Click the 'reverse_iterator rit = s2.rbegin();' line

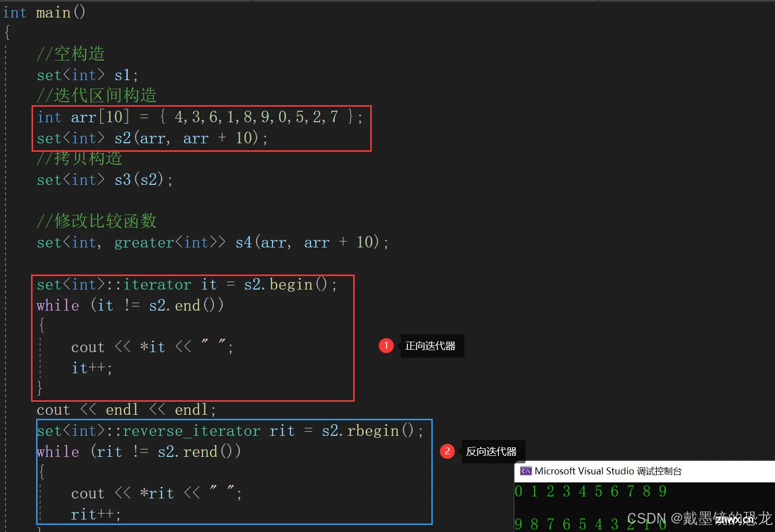(x=230, y=431)
